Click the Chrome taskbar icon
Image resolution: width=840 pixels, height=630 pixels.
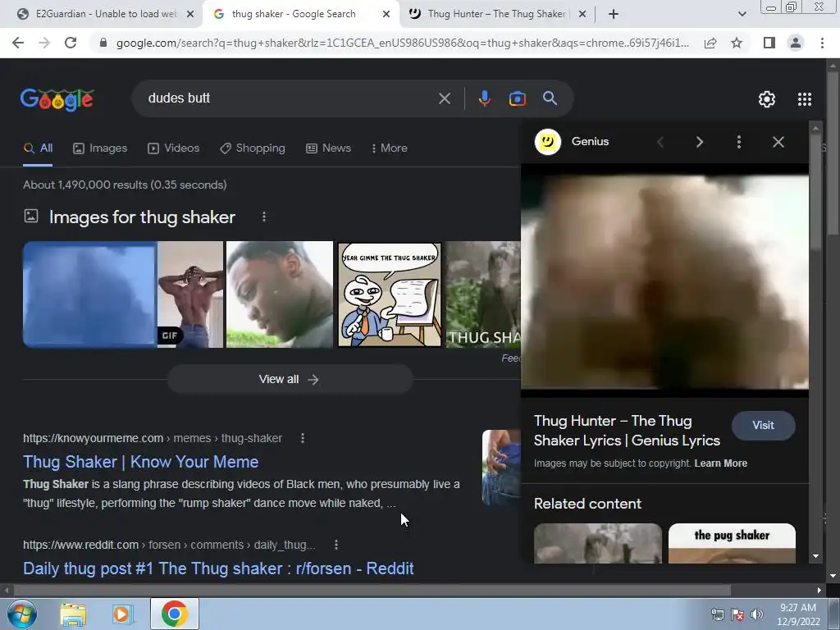[174, 614]
